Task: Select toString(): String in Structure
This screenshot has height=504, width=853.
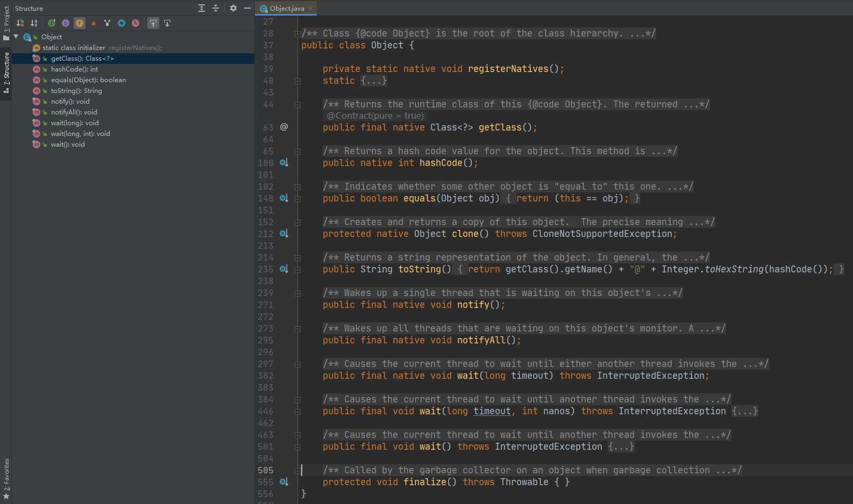Action: point(133,91)
